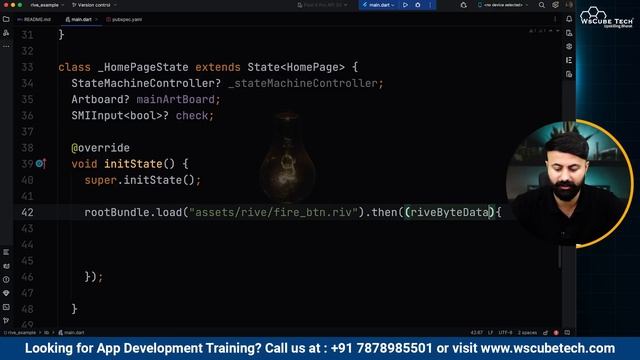Open the <no device selected> device dropdown
This screenshot has height=360, width=640.
503,5
